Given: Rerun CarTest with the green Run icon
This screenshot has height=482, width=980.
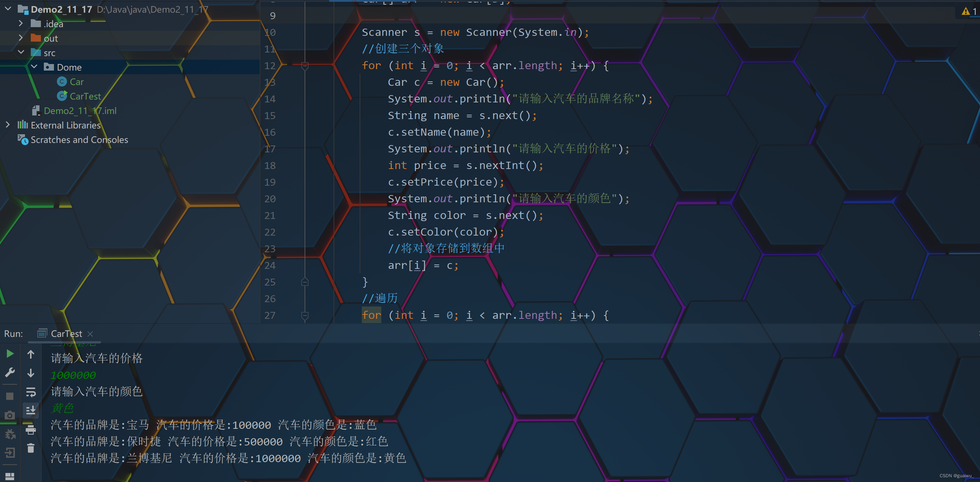Looking at the screenshot, I should [x=10, y=354].
